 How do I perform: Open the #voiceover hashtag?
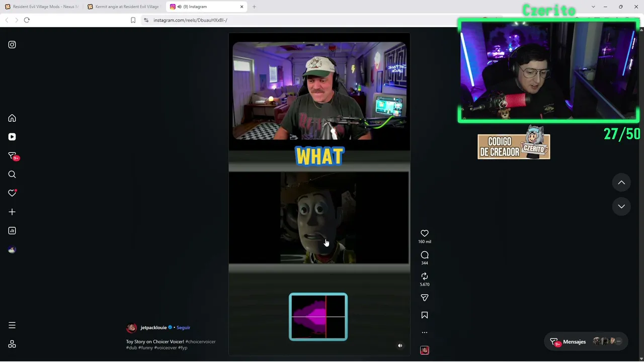coord(166,348)
